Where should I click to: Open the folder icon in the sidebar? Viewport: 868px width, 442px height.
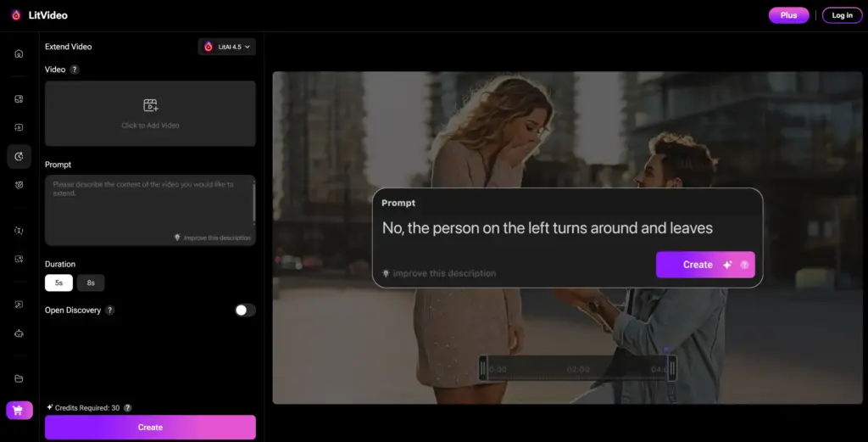(19, 379)
